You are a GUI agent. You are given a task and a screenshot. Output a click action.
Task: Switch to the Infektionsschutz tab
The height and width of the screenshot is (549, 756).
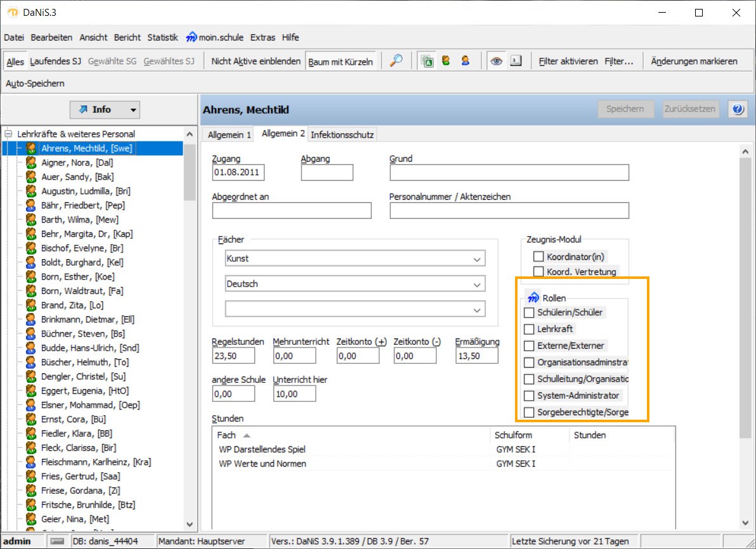(x=342, y=134)
